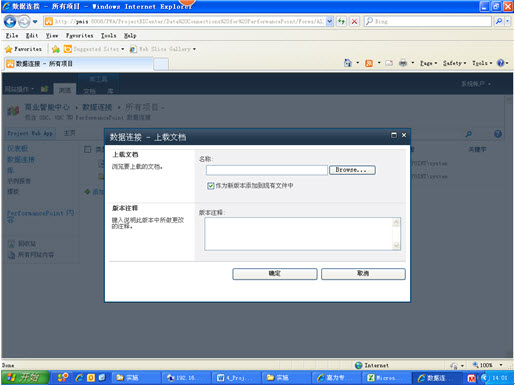Switch to the 4_Proj... Word taskbar button
The image size is (515, 387).
pyautogui.click(x=236, y=378)
